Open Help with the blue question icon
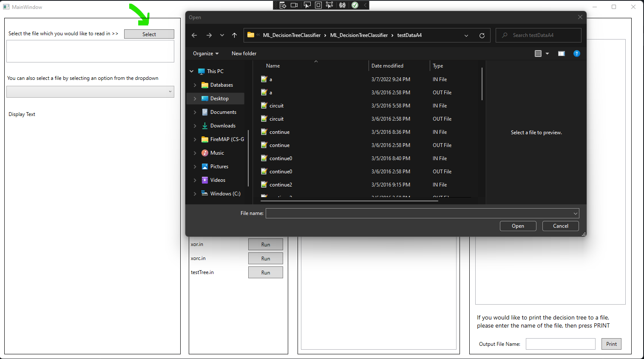This screenshot has width=644, height=359. [577, 54]
